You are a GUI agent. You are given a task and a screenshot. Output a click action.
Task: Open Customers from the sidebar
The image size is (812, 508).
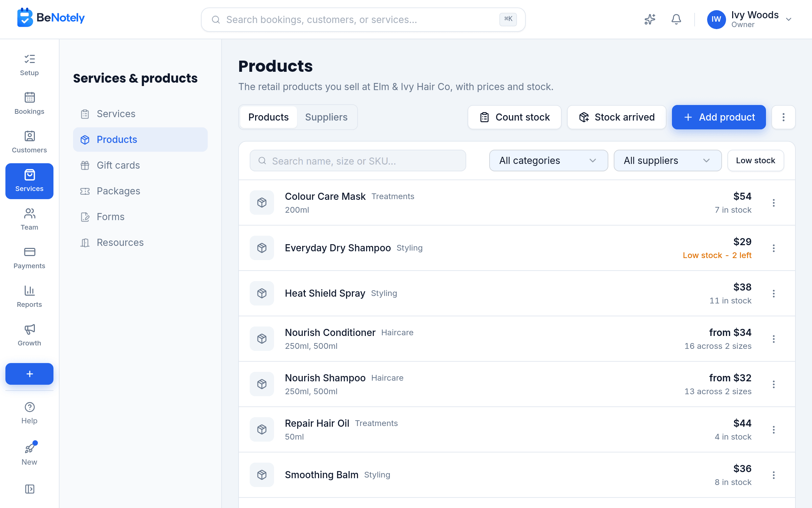(29, 143)
